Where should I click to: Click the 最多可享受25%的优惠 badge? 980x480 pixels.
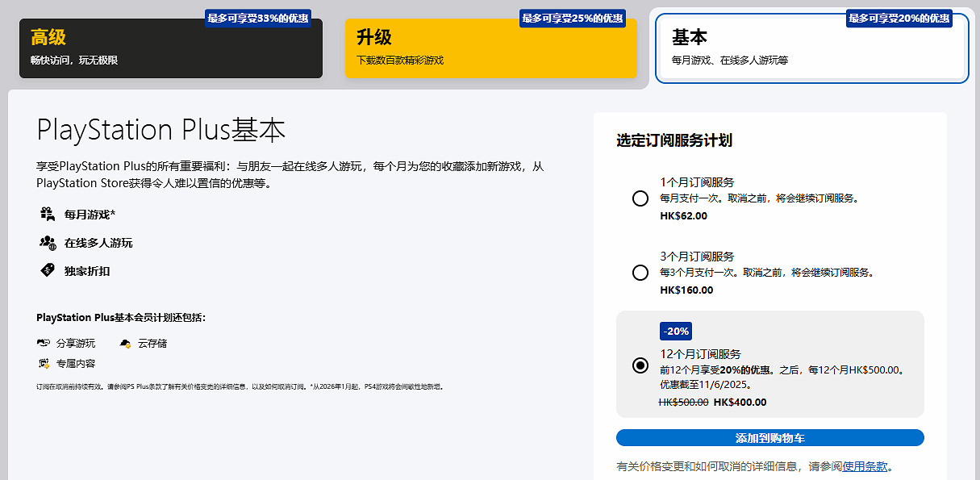pyautogui.click(x=573, y=17)
